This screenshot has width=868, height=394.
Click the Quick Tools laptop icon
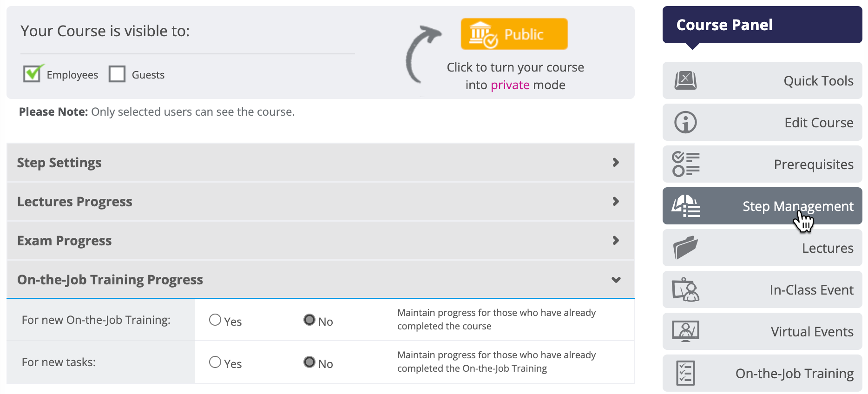tap(685, 80)
